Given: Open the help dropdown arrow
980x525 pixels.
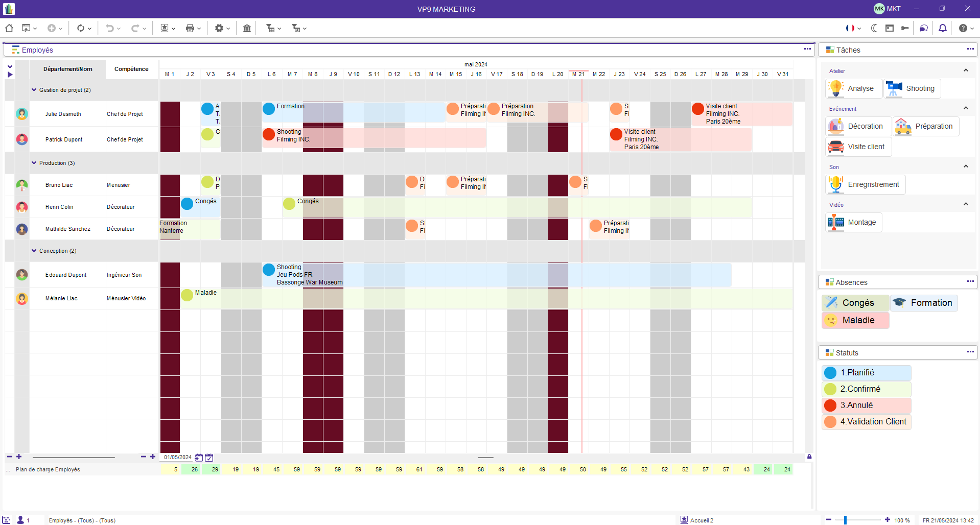Looking at the screenshot, I should (x=972, y=29).
